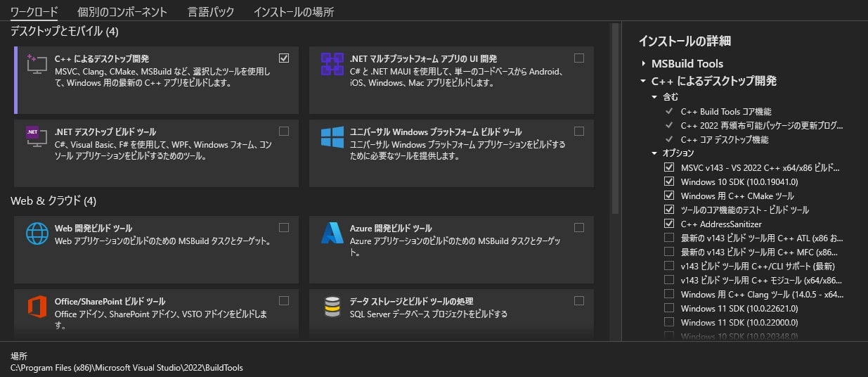
Task: Expand the MSBuild Tools section
Action: click(643, 63)
